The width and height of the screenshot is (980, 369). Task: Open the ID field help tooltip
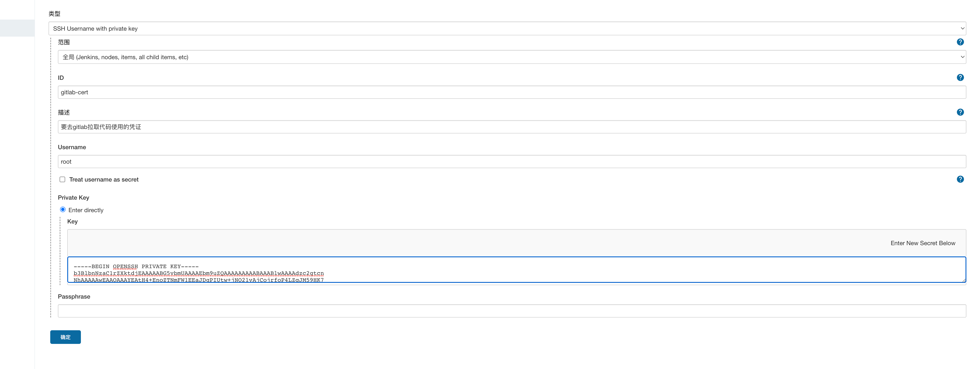pos(960,78)
